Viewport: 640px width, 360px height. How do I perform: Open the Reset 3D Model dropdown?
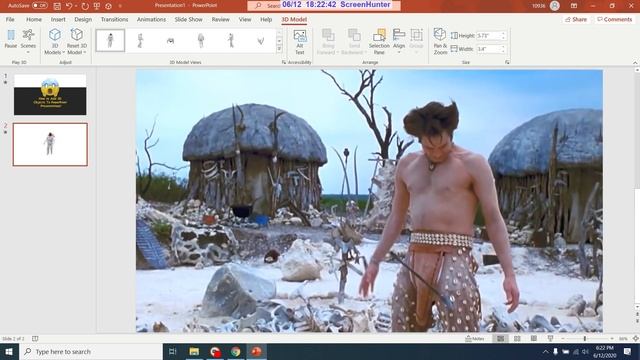tap(77, 42)
